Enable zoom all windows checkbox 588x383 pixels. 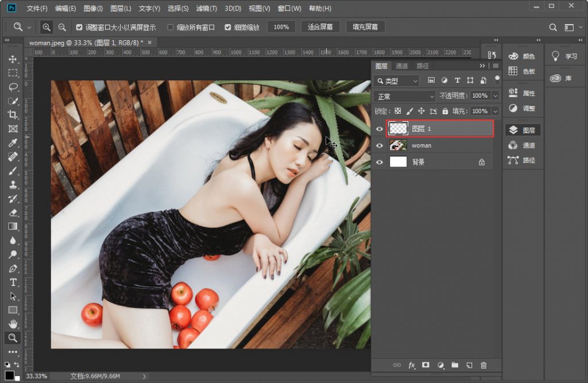point(170,27)
